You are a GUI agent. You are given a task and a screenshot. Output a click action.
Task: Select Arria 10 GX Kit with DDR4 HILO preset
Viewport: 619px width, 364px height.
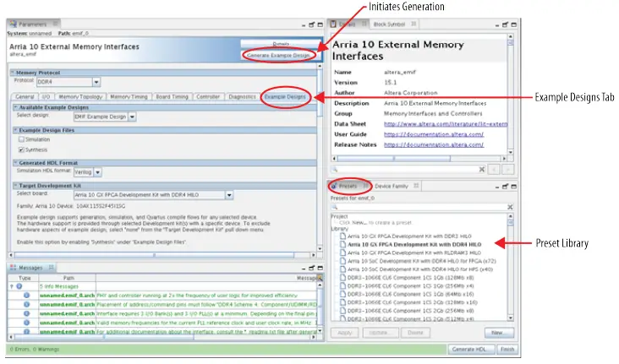pyautogui.click(x=414, y=245)
